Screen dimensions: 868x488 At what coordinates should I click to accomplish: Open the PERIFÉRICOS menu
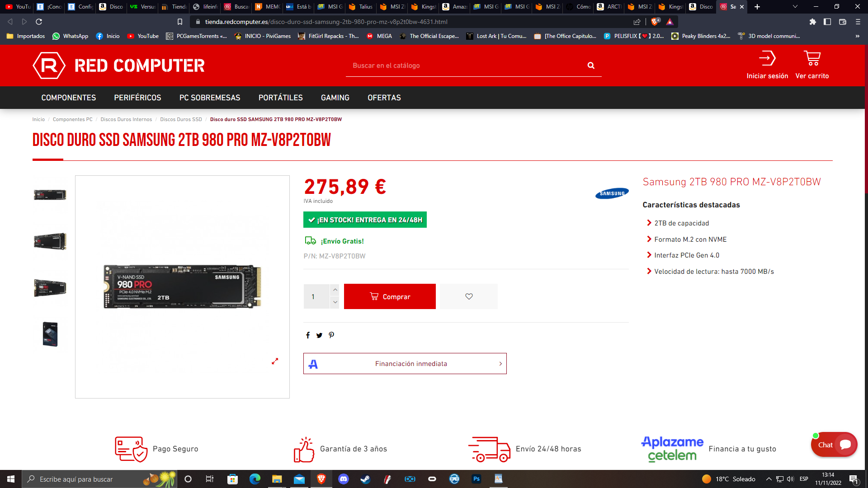[137, 98]
